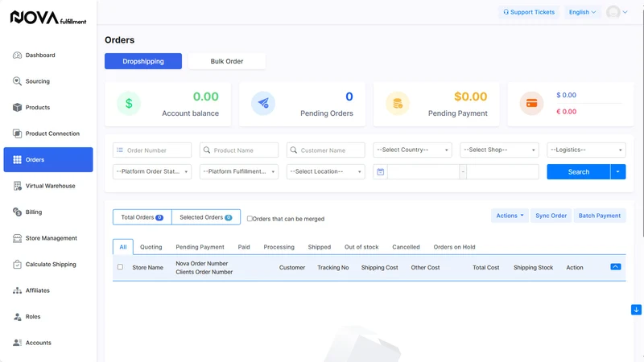Click the Product Connection icon
644x362 pixels.
(x=17, y=134)
